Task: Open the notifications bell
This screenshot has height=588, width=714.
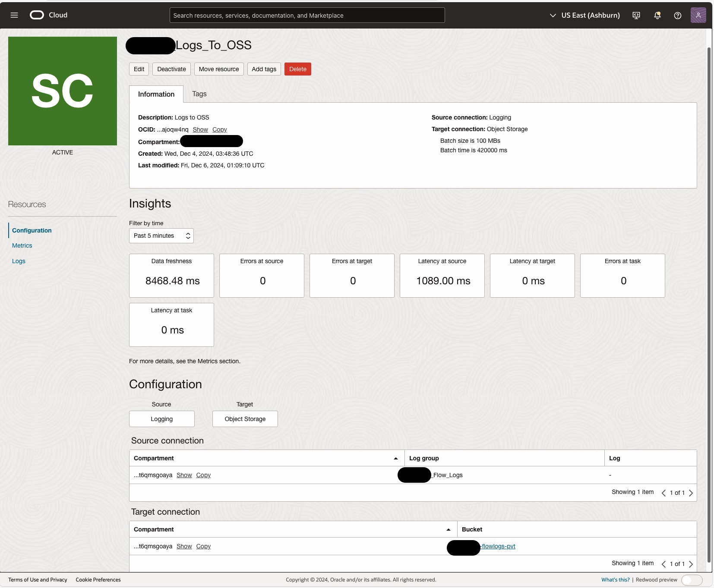Action: [x=657, y=16]
